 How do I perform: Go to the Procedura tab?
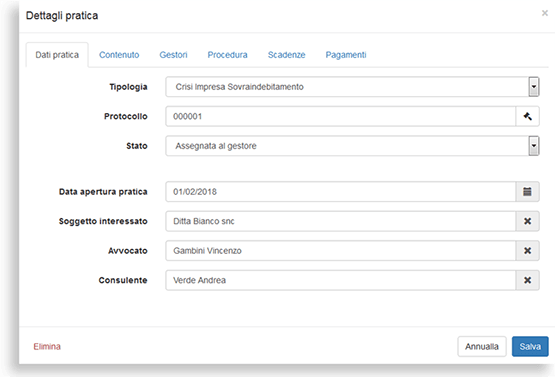pyautogui.click(x=227, y=55)
